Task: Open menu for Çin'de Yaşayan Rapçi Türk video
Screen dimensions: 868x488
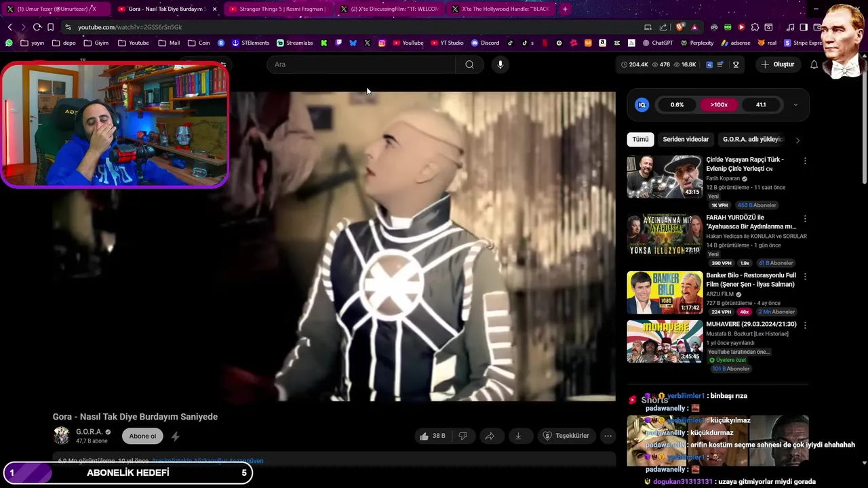Action: pos(805,161)
